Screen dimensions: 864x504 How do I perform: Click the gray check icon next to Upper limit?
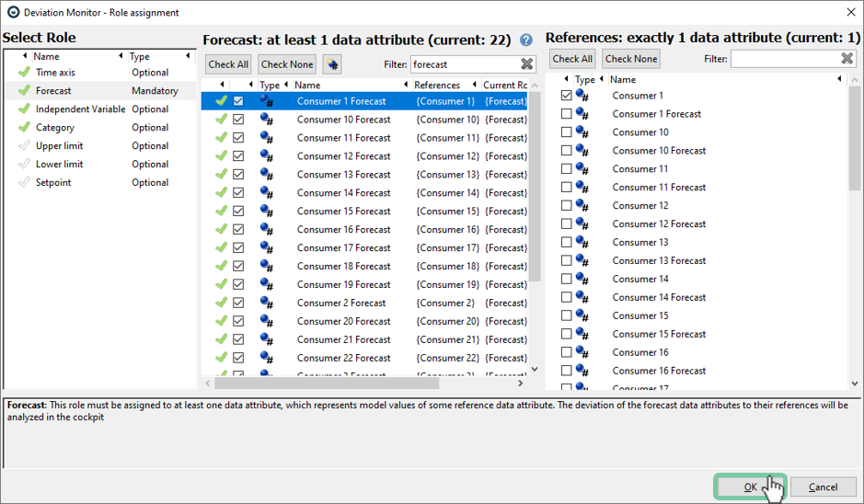[x=24, y=145]
